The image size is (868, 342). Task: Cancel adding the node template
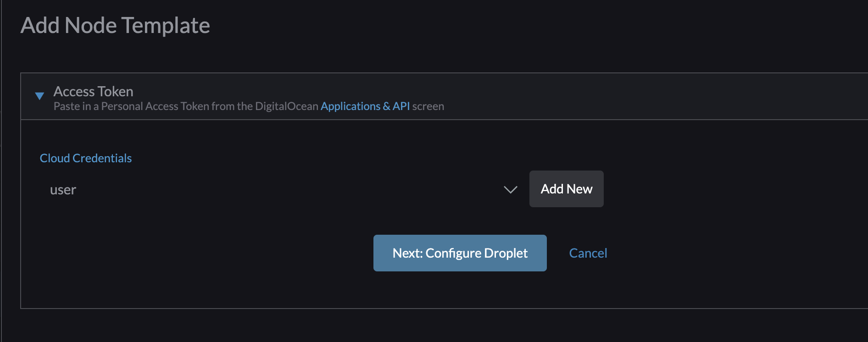pyautogui.click(x=588, y=253)
